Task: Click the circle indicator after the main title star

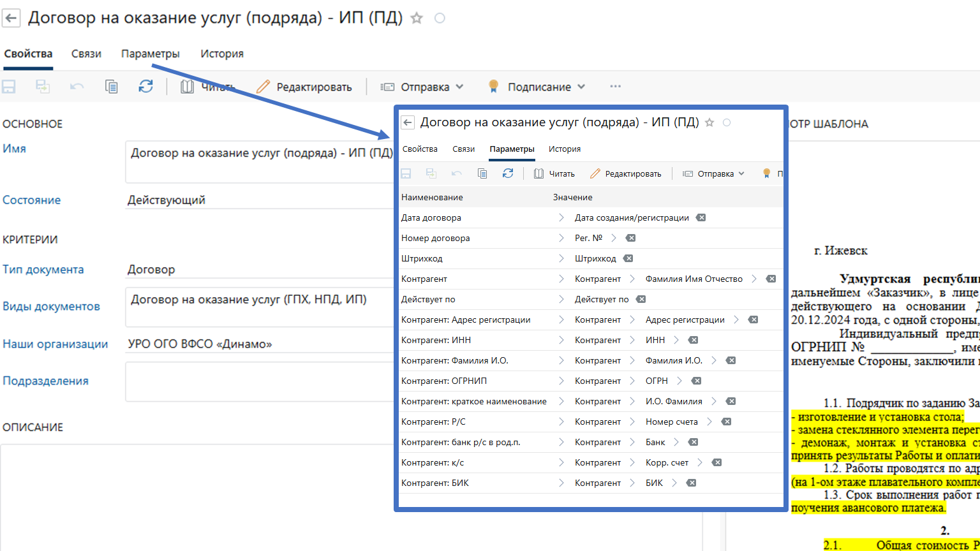Action: (440, 18)
